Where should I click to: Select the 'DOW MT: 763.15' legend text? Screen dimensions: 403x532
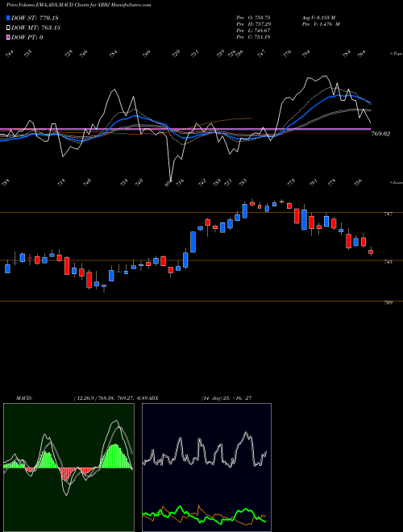tap(35, 28)
